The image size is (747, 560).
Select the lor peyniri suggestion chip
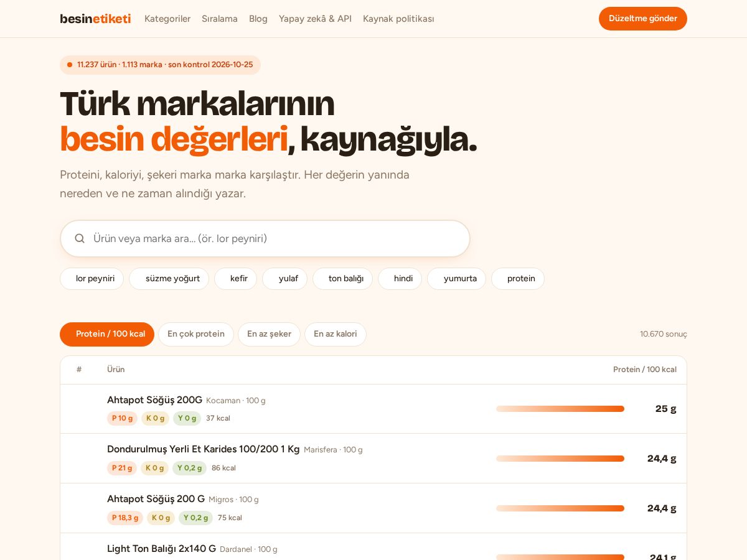pyautogui.click(x=92, y=279)
